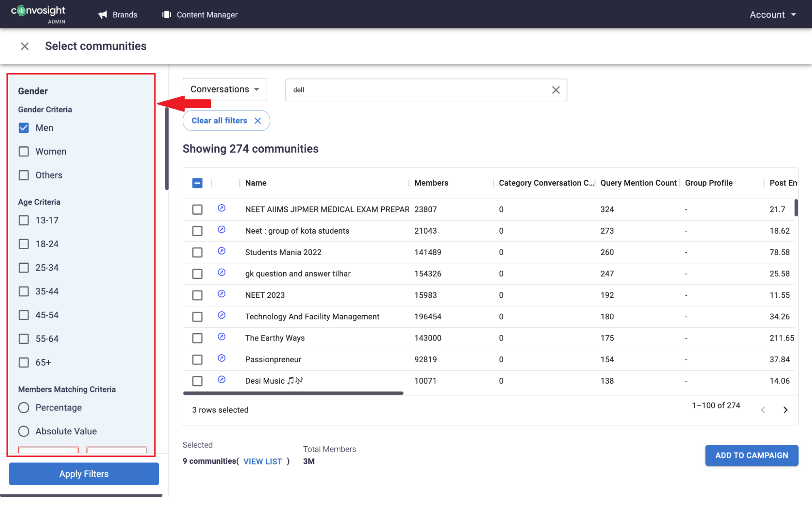The image size is (812, 508).
Task: Open link icon for NEET 2023 row
Action: tap(221, 294)
